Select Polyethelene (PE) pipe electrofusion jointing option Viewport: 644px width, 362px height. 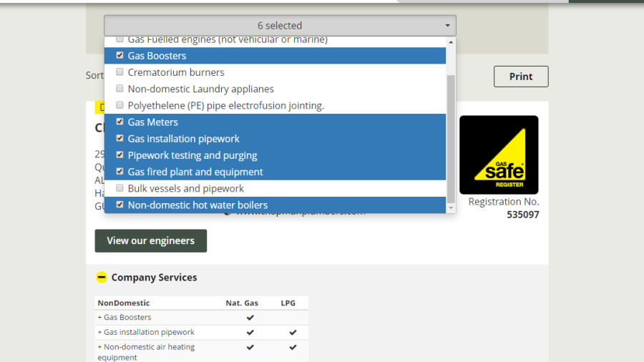coord(120,105)
